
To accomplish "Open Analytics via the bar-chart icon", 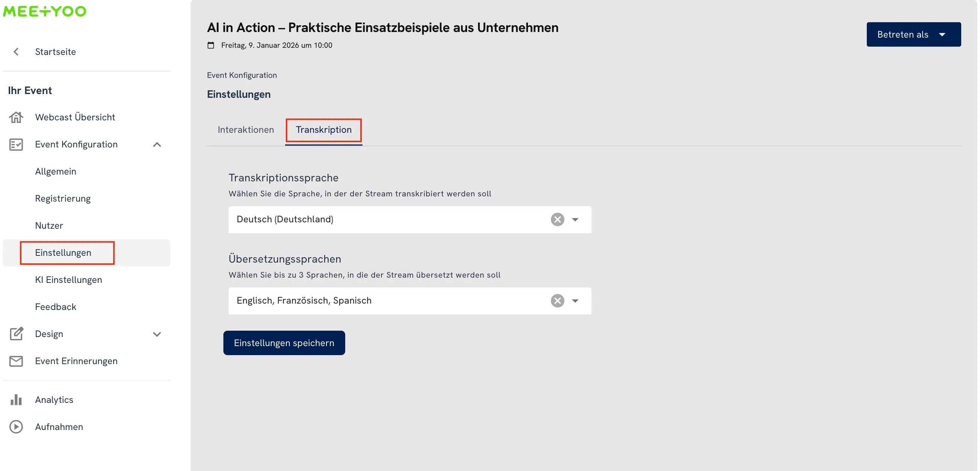I will coord(15,400).
